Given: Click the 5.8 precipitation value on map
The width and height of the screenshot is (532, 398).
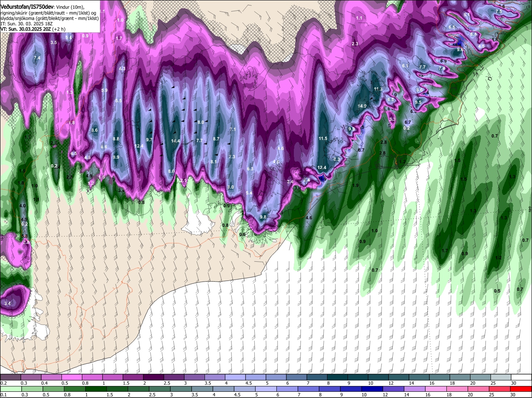Looking at the screenshot, I should point(24,236).
